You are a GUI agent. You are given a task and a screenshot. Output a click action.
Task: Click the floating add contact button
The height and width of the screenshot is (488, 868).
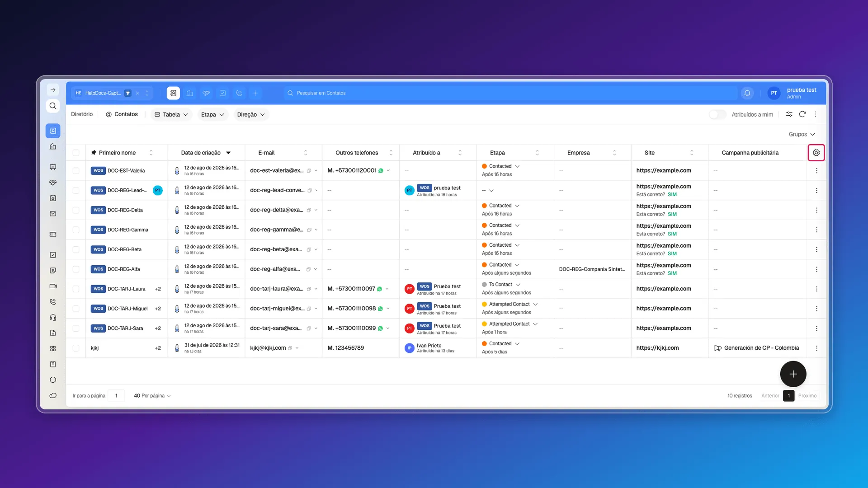[x=793, y=374]
